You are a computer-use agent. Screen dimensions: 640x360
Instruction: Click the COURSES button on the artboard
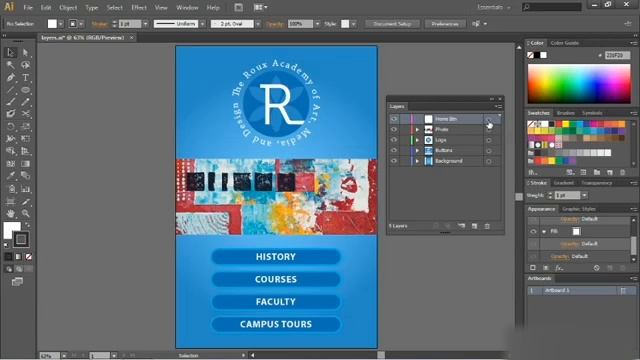(x=276, y=279)
